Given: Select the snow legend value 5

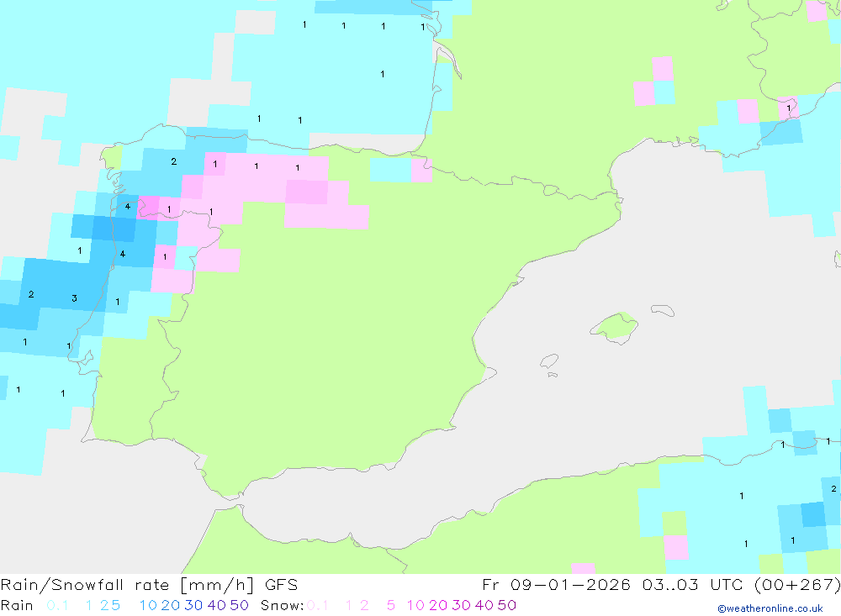Looking at the screenshot, I should [391, 605].
